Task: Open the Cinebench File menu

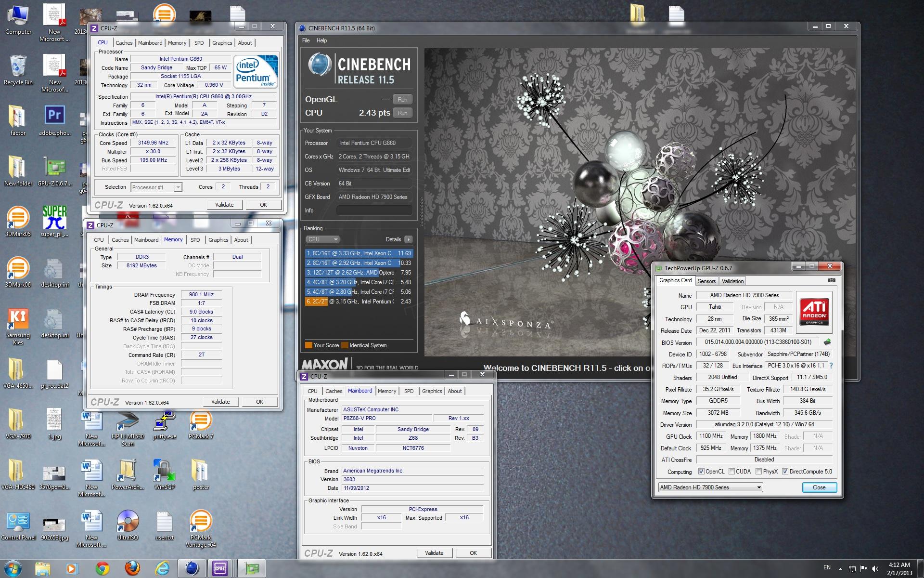Action: (x=306, y=40)
